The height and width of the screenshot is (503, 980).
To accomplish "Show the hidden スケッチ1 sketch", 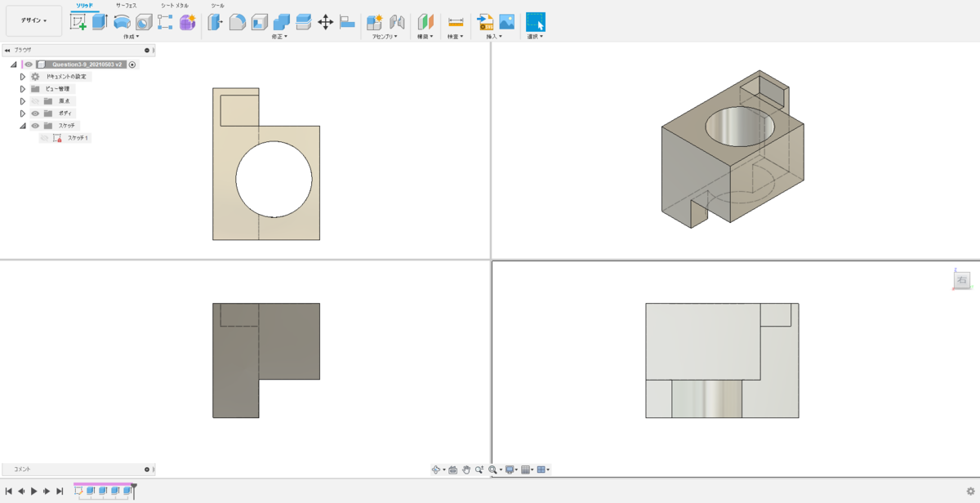I will pyautogui.click(x=44, y=138).
